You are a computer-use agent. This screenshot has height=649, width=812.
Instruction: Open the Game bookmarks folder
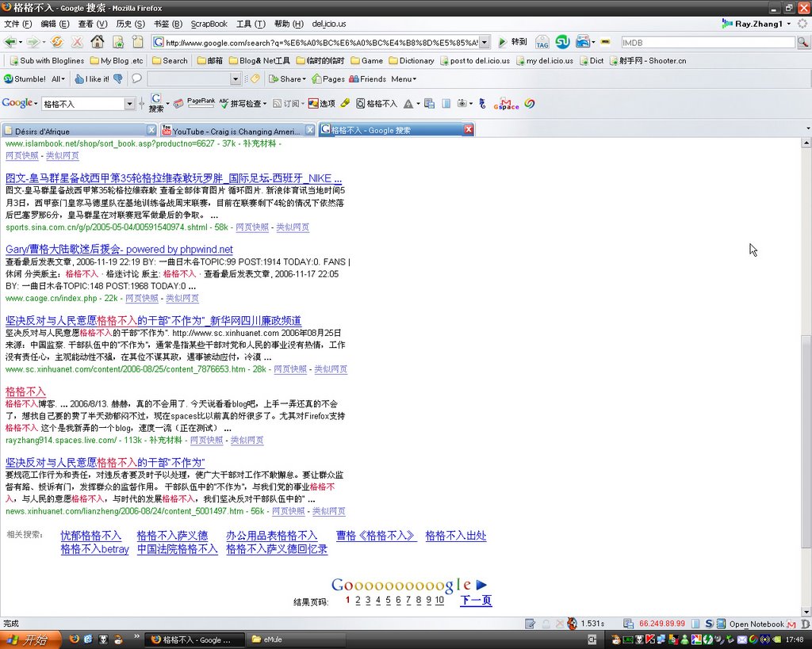coord(367,60)
